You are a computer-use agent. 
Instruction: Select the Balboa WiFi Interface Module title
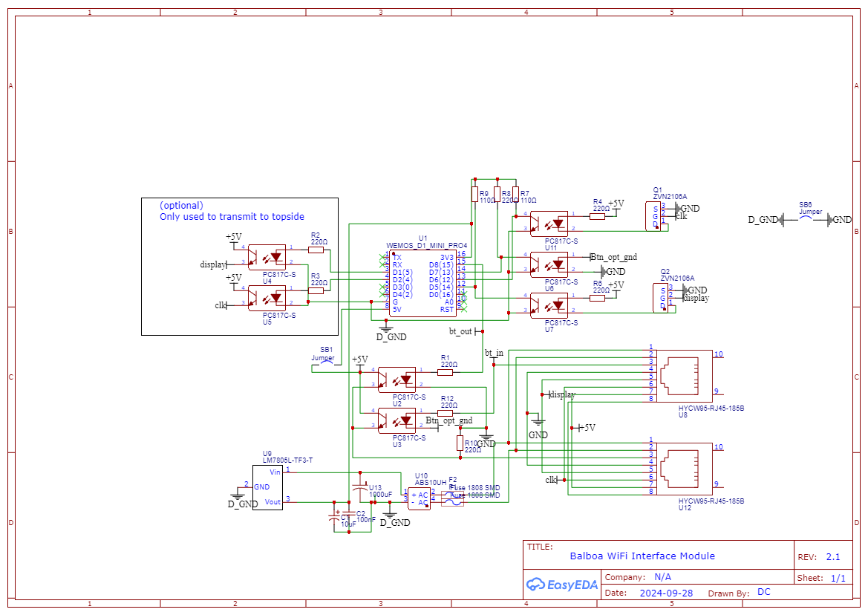pos(642,556)
